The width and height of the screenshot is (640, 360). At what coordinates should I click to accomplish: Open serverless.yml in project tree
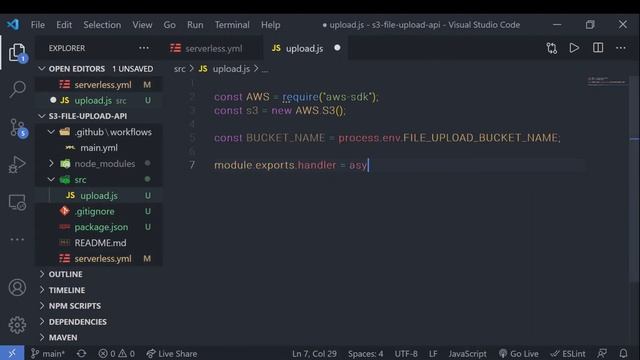pos(99,259)
